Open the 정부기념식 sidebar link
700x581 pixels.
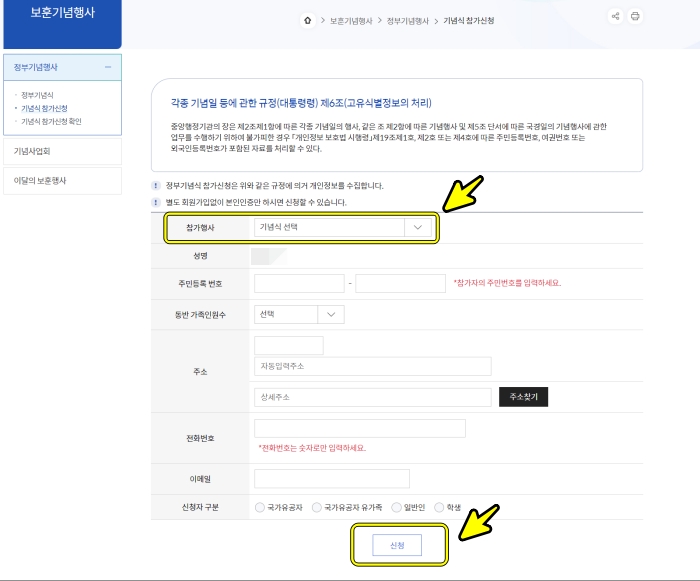coord(38,95)
